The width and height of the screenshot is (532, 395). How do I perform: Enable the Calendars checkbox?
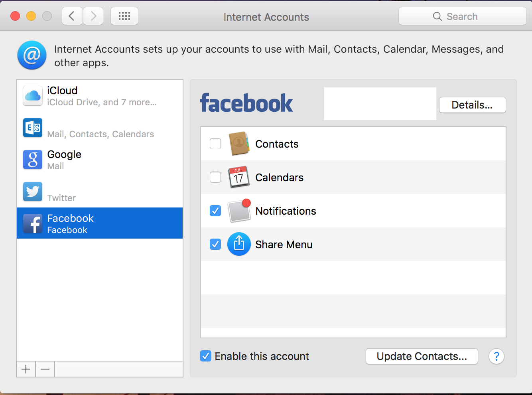point(215,177)
